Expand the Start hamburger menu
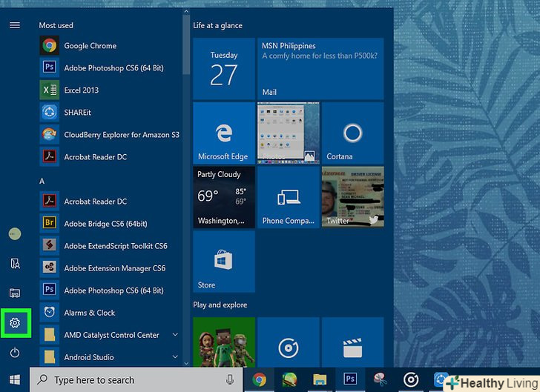The height and width of the screenshot is (392, 540). pyautogui.click(x=15, y=25)
